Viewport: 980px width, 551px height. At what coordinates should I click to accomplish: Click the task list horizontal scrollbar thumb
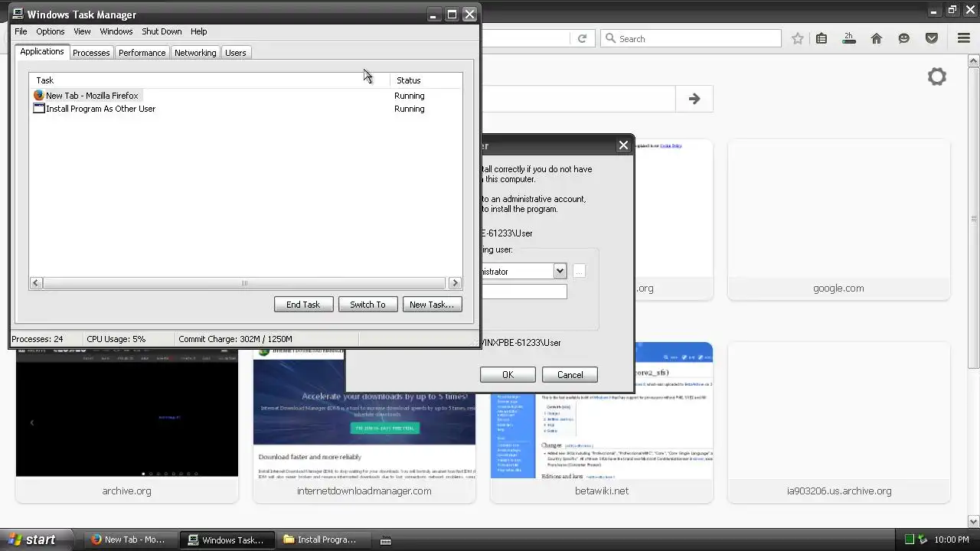coord(244,283)
